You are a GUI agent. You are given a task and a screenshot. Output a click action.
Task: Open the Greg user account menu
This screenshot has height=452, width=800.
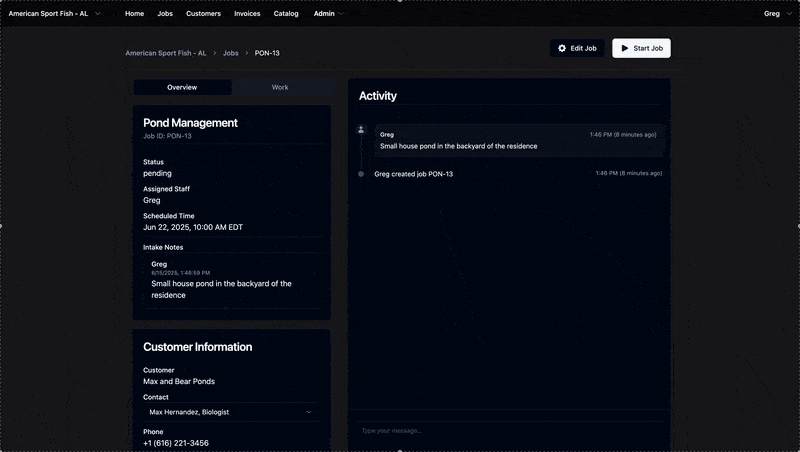777,14
